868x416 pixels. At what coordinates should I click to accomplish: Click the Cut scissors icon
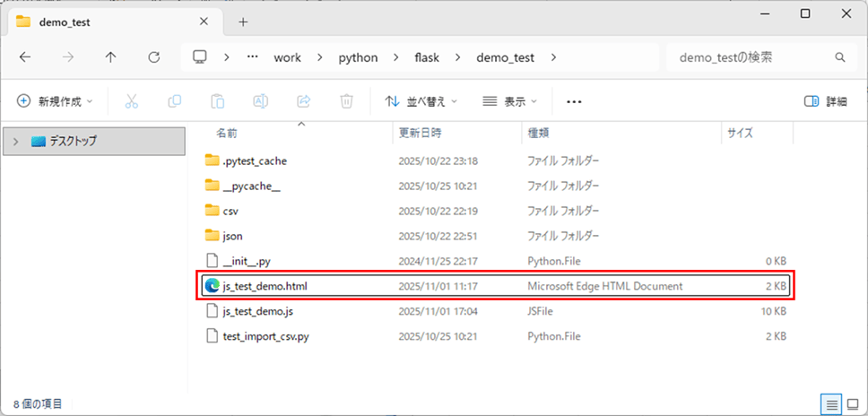[131, 101]
